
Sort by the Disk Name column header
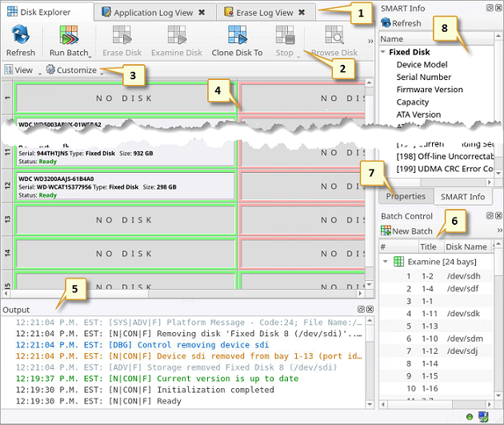tap(468, 247)
